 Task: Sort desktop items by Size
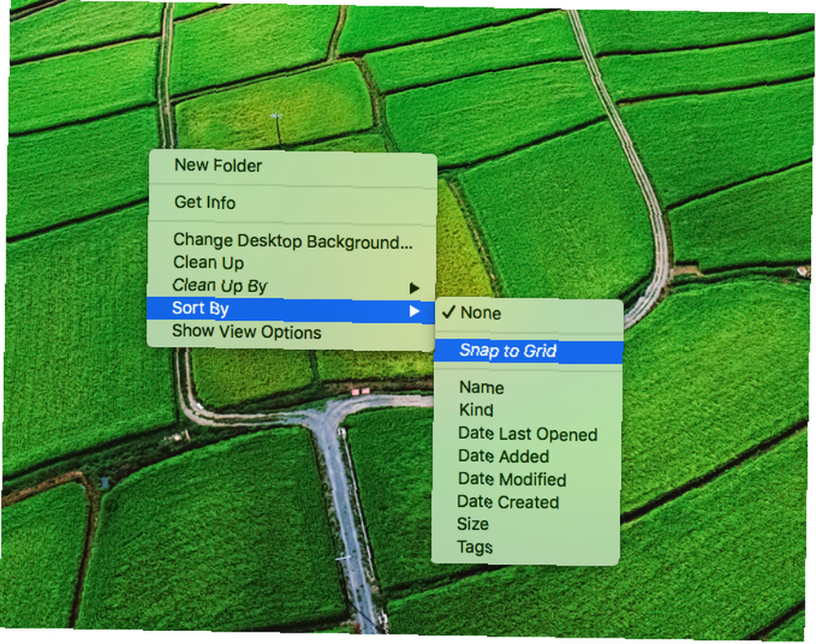click(x=526, y=524)
